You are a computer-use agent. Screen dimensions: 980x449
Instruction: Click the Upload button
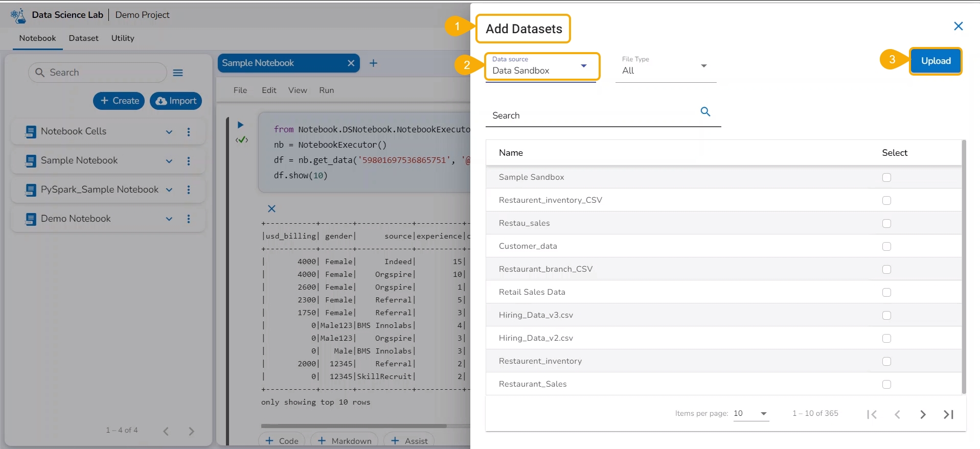(x=936, y=61)
